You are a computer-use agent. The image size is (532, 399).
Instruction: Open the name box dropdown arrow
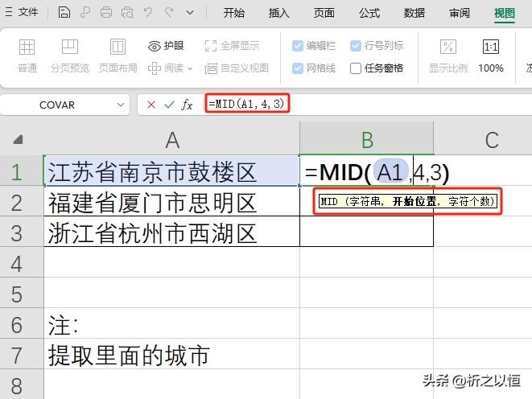click(x=121, y=105)
